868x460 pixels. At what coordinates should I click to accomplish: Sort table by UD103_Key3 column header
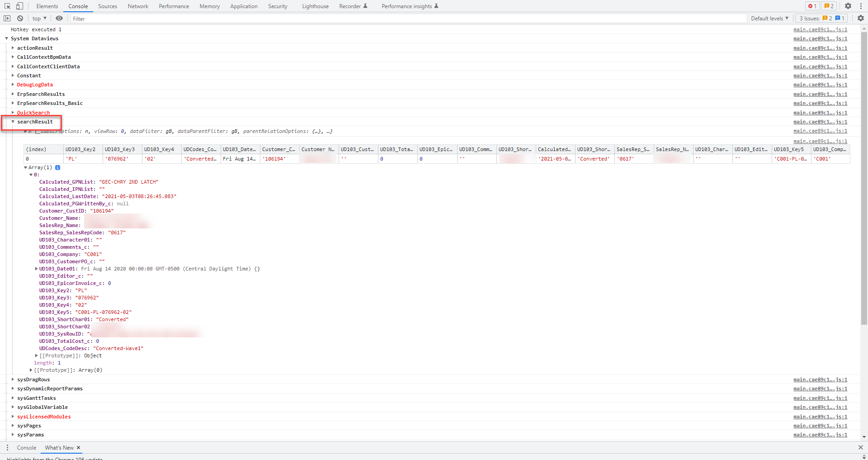pyautogui.click(x=122, y=150)
